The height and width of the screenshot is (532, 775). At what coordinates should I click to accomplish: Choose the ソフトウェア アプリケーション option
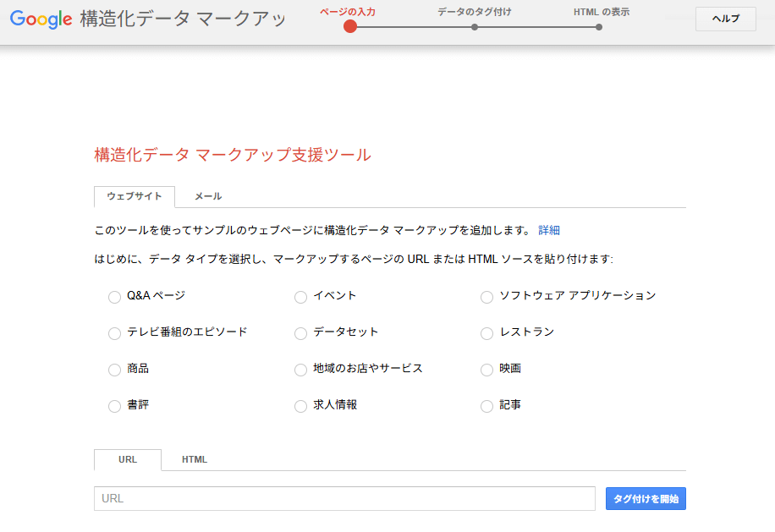[486, 297]
